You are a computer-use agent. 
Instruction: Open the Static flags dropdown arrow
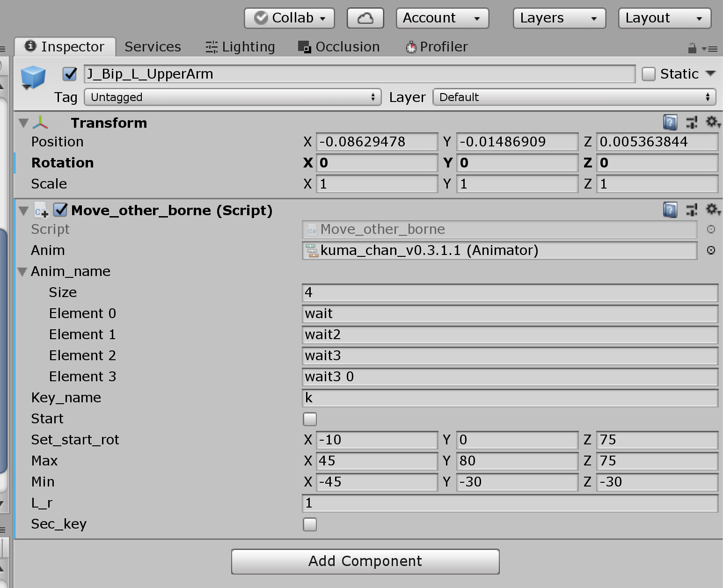(710, 73)
